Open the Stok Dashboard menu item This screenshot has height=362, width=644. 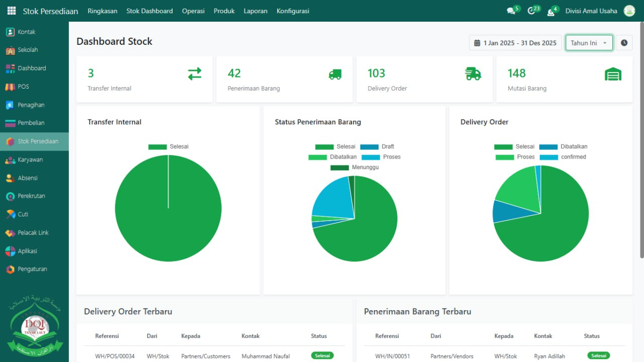click(149, 11)
